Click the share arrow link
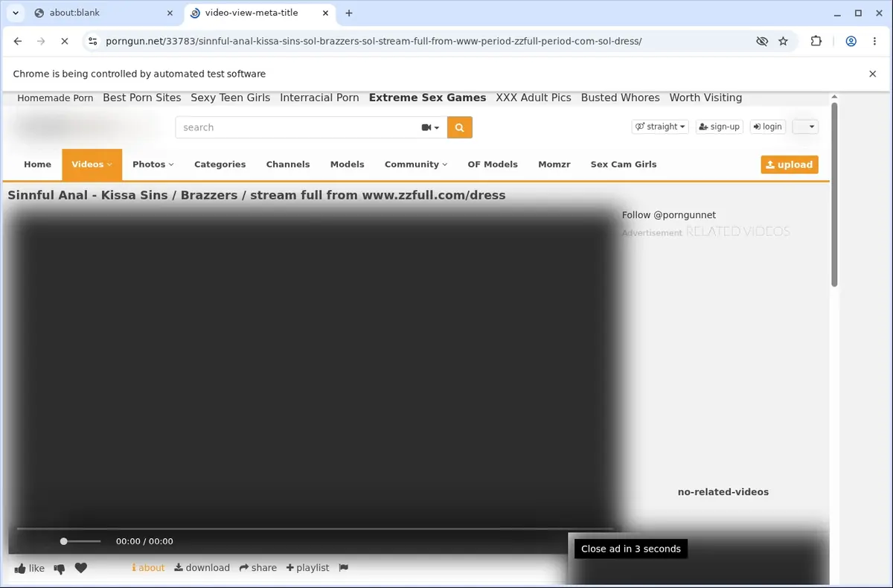The width and height of the screenshot is (893, 588). click(x=257, y=568)
